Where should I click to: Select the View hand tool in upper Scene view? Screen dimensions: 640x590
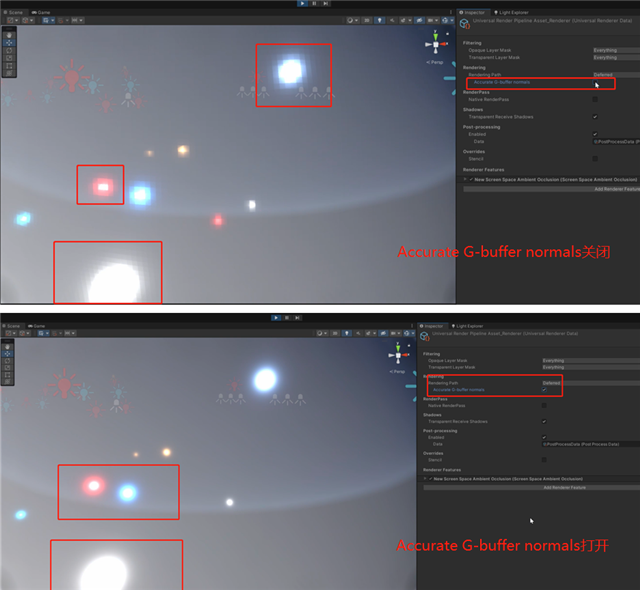click(x=9, y=34)
